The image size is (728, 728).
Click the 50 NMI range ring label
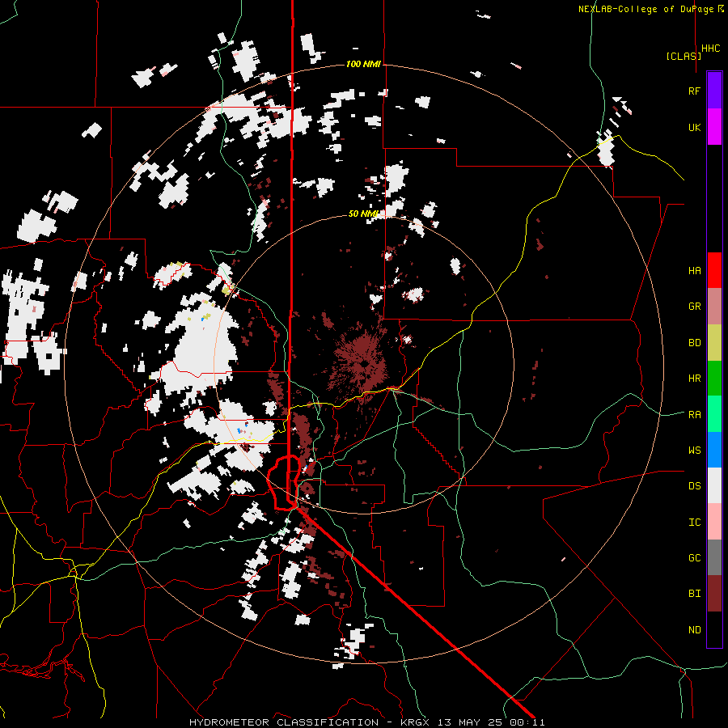click(363, 214)
